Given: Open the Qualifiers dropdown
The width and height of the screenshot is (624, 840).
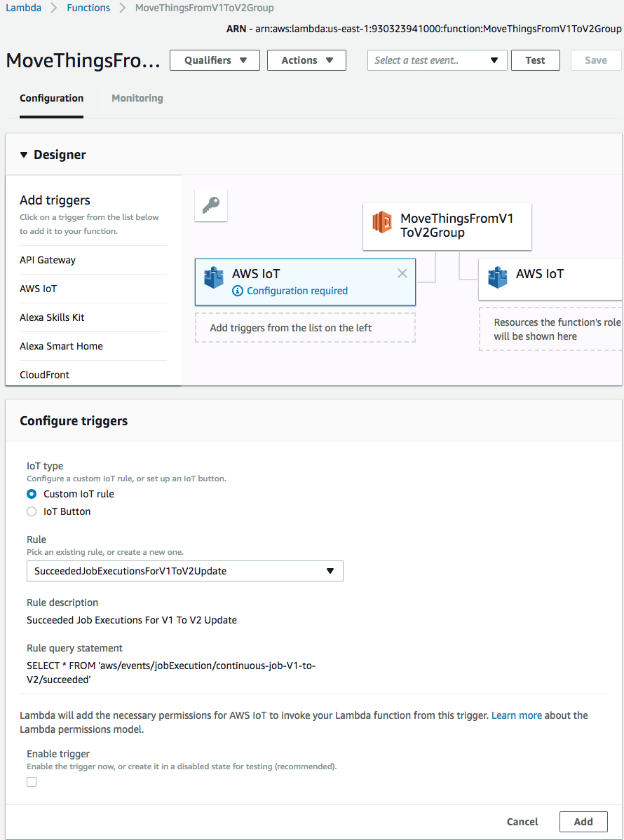Looking at the screenshot, I should click(215, 60).
